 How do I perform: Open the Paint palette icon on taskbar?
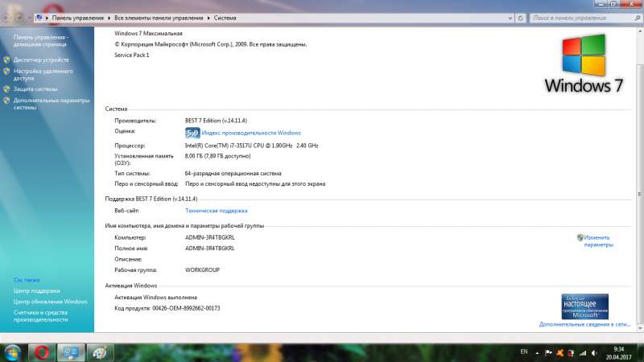(x=98, y=352)
